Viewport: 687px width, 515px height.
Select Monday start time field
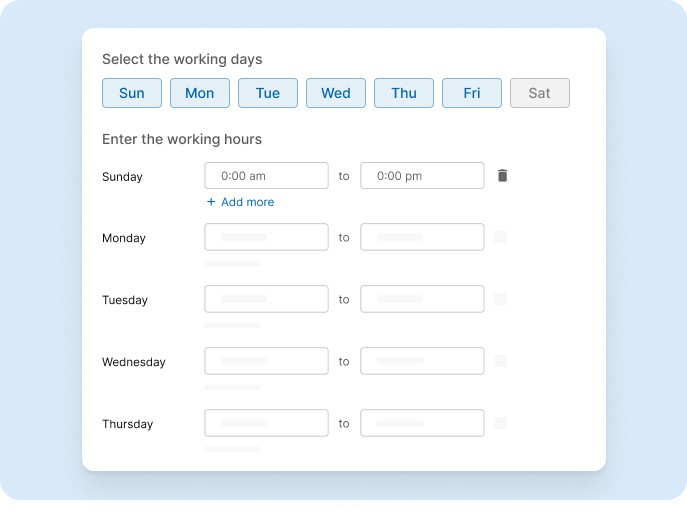pos(266,237)
